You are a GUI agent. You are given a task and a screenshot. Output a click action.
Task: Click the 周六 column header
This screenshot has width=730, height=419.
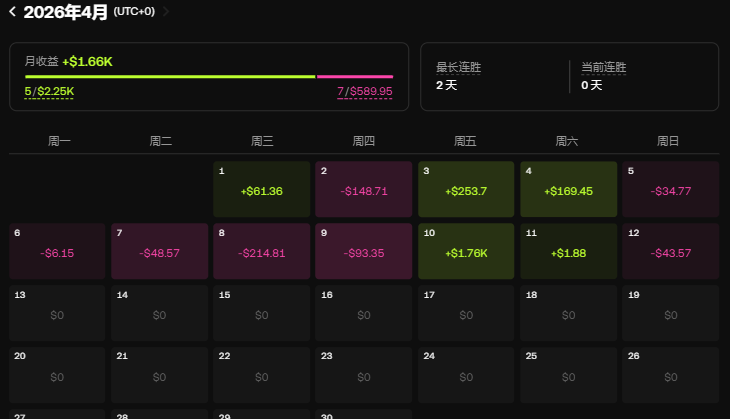point(567,141)
